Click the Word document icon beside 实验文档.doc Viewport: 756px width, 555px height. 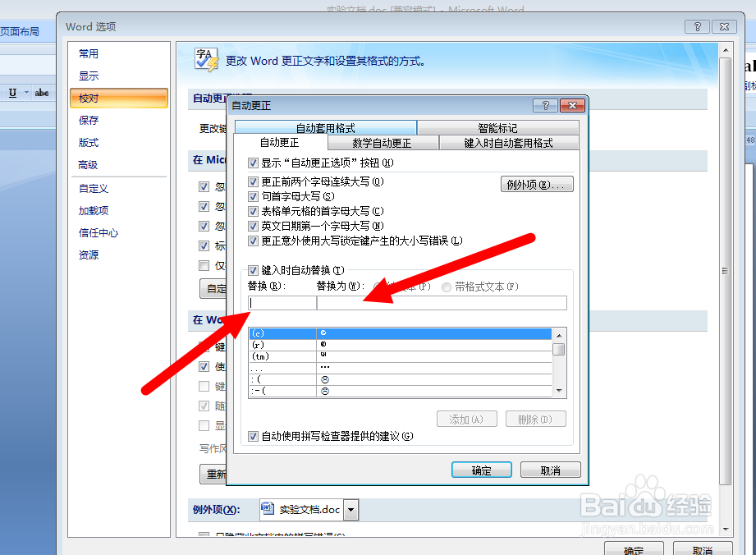267,509
